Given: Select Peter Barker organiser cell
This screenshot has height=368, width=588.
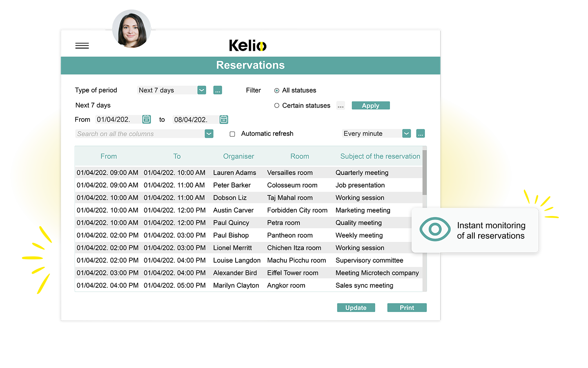Looking at the screenshot, I should pos(232,185).
